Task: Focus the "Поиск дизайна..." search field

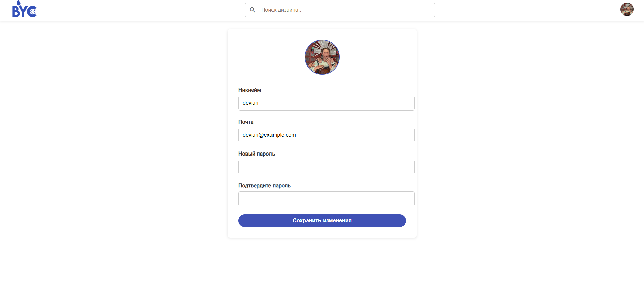Action: point(346,10)
